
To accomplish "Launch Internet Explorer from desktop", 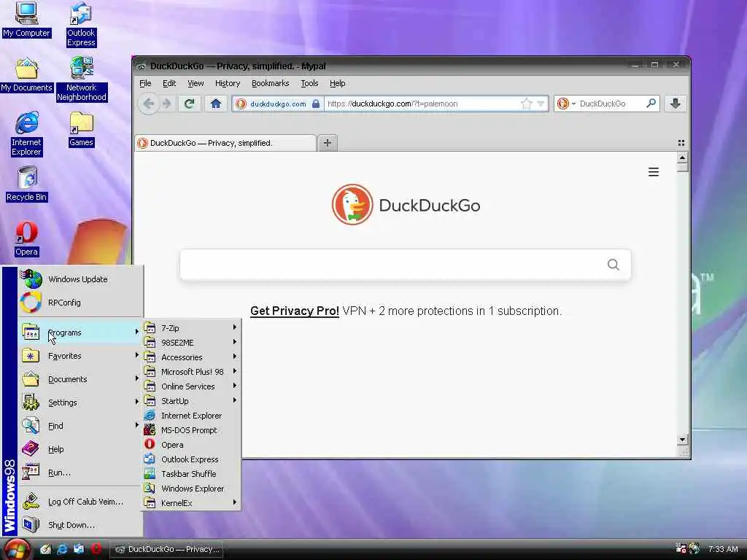I will 26,134.
